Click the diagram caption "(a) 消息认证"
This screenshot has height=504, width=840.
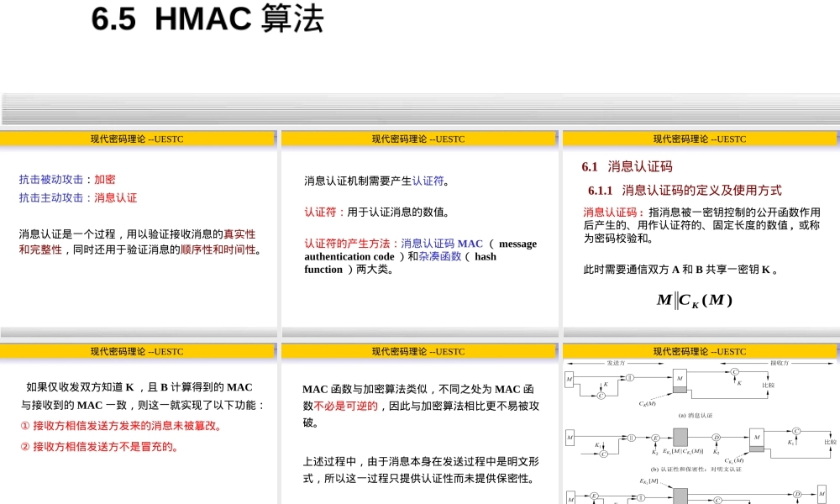(696, 416)
